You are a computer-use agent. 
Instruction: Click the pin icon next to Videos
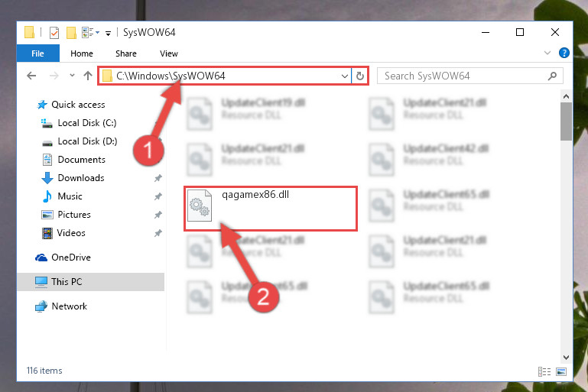(158, 233)
